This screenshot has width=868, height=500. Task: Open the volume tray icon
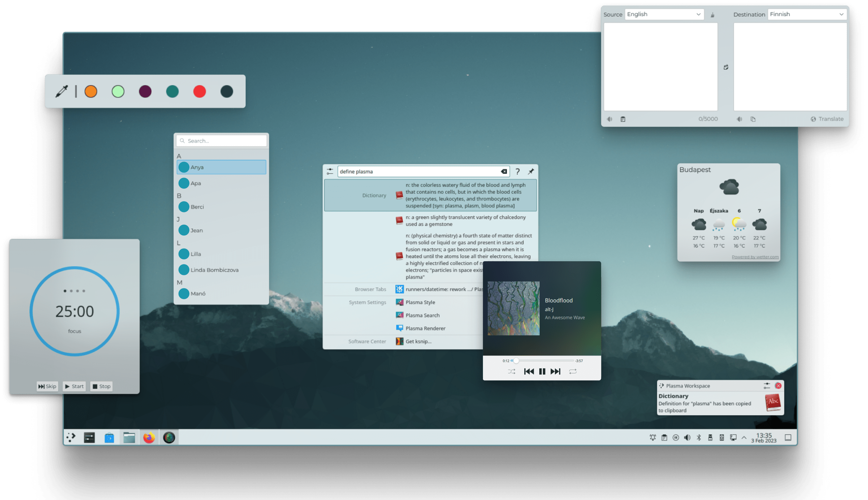(x=687, y=437)
